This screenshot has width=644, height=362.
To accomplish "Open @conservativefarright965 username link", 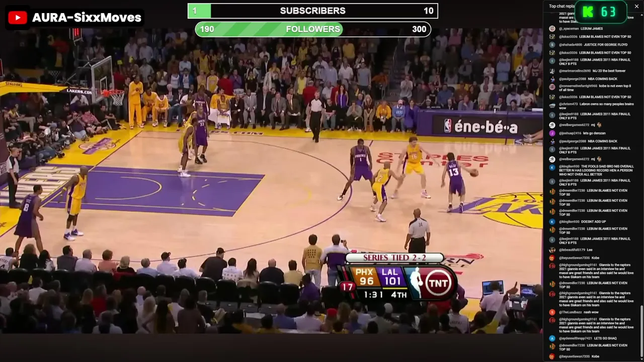I will tap(578, 86).
